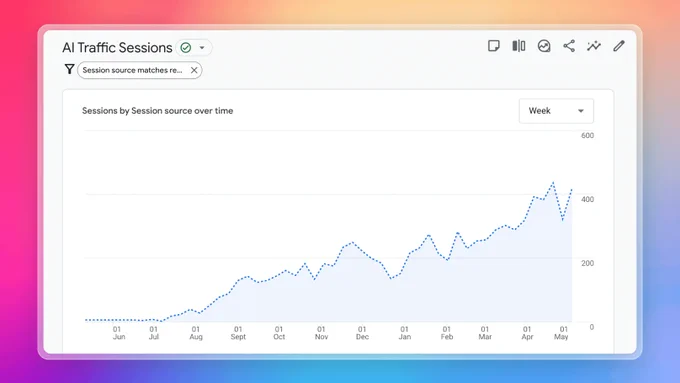Click the filter funnel icon
The height and width of the screenshot is (383, 680).
pos(69,69)
